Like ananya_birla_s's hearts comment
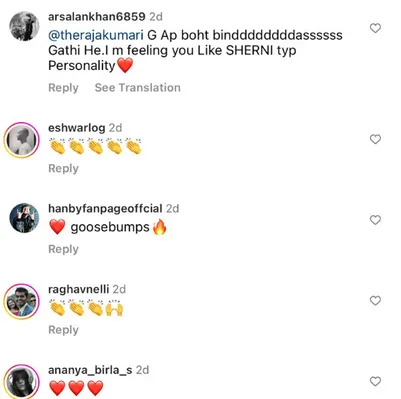Viewport: 401px width, 399px height. click(x=375, y=381)
